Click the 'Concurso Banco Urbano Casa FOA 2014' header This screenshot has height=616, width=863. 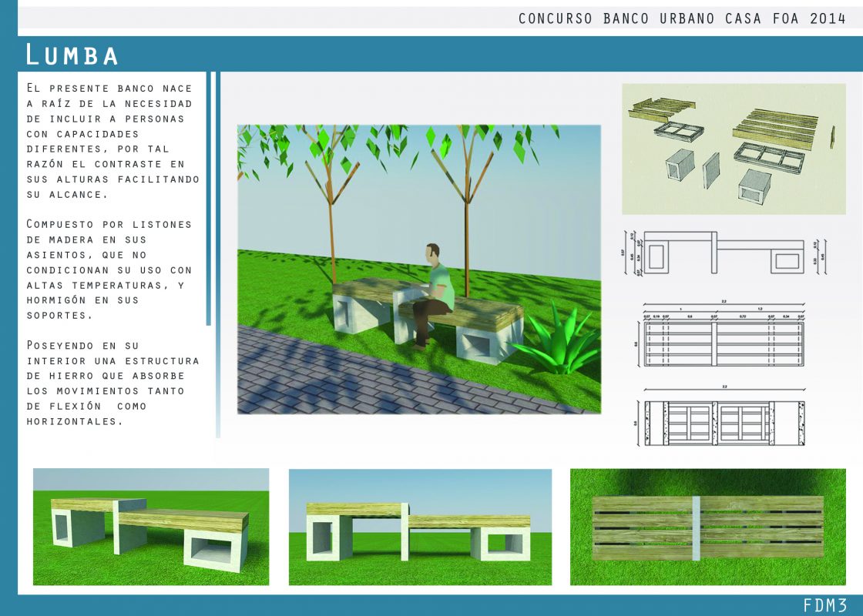[681, 18]
